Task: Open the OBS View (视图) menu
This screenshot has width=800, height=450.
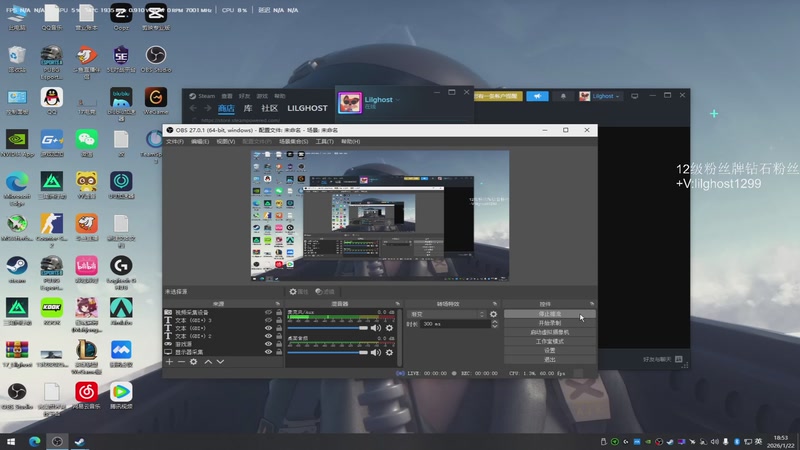Action: click(x=226, y=141)
